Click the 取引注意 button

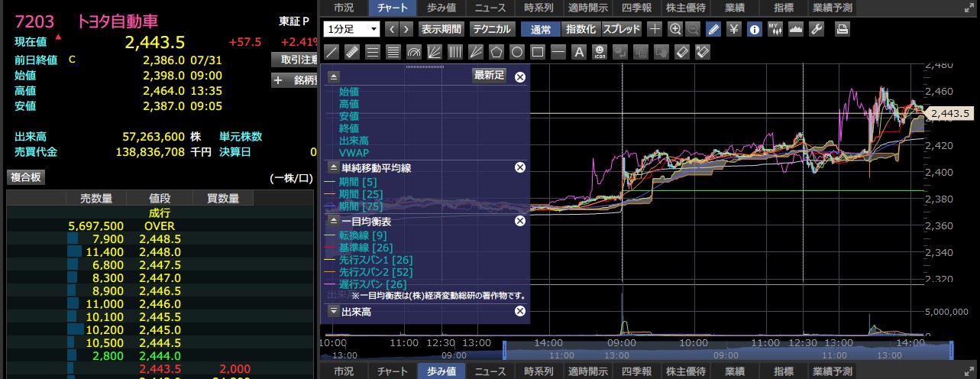pyautogui.click(x=295, y=59)
